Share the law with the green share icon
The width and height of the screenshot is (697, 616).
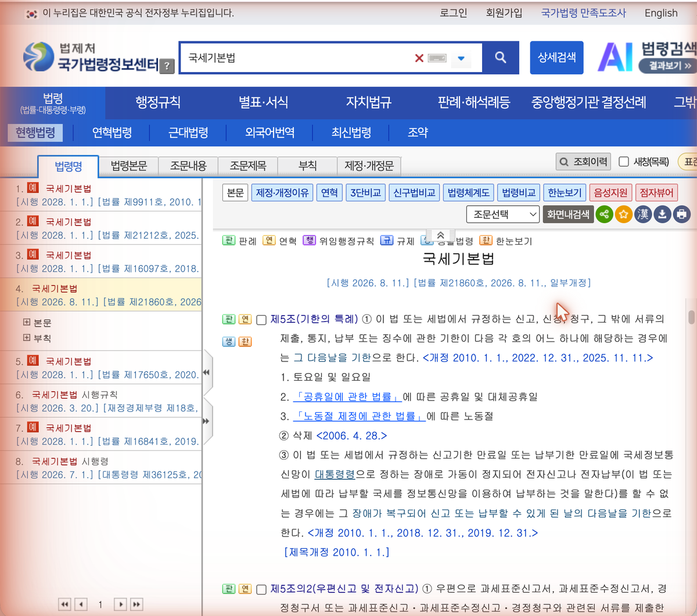[604, 214]
